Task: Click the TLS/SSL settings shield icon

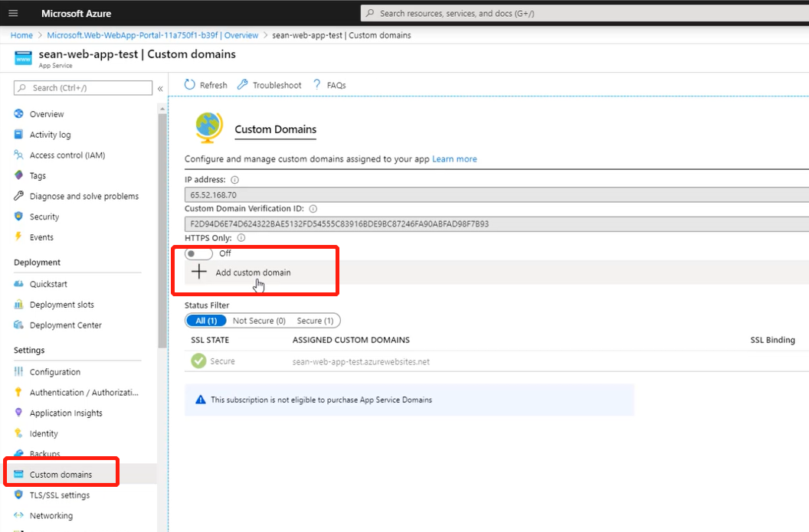Action: (x=18, y=495)
